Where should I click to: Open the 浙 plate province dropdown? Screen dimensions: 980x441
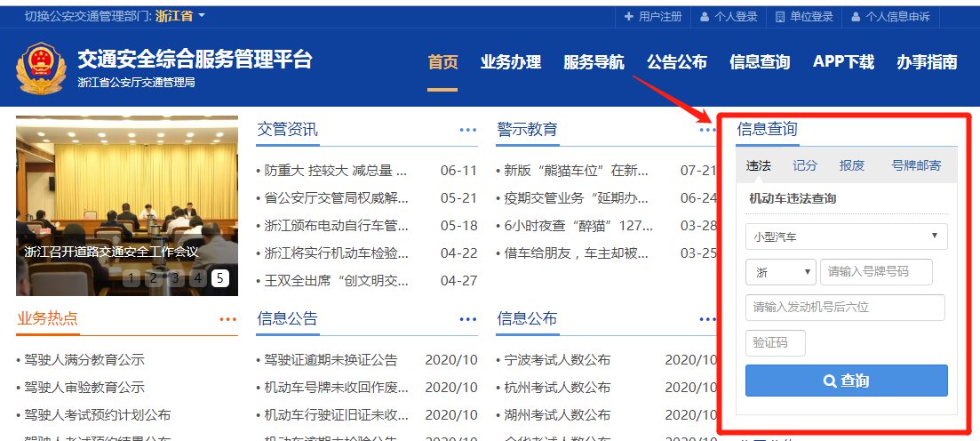click(780, 272)
